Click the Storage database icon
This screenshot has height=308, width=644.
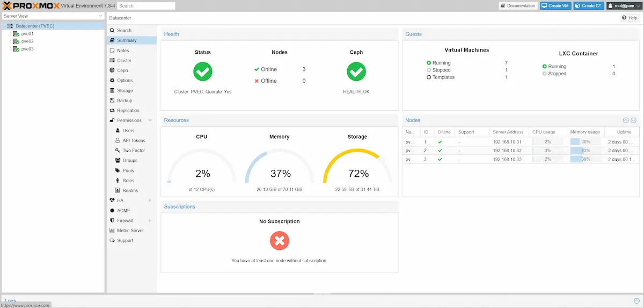point(112,91)
